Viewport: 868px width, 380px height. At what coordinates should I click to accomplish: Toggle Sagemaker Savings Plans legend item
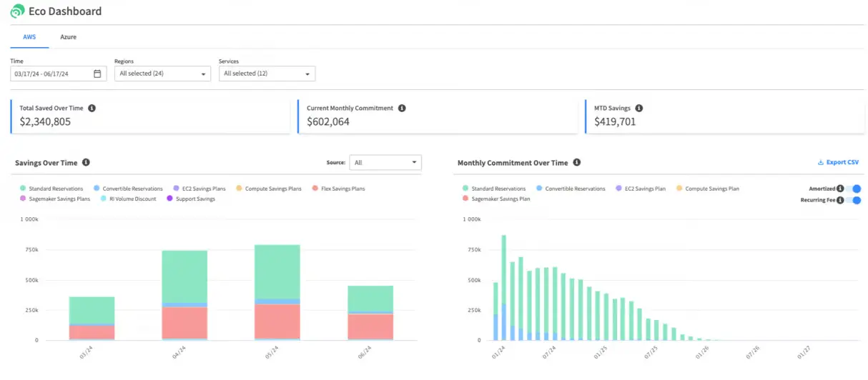tap(55, 199)
